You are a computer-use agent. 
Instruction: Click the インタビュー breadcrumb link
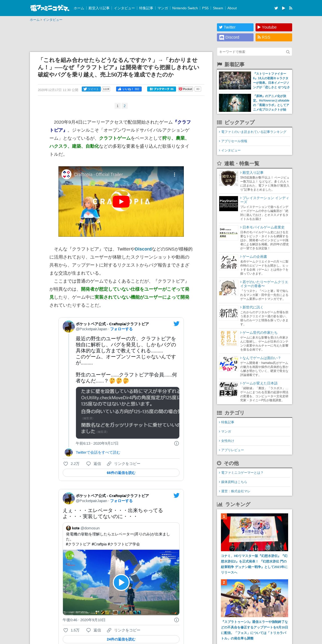coord(53,20)
